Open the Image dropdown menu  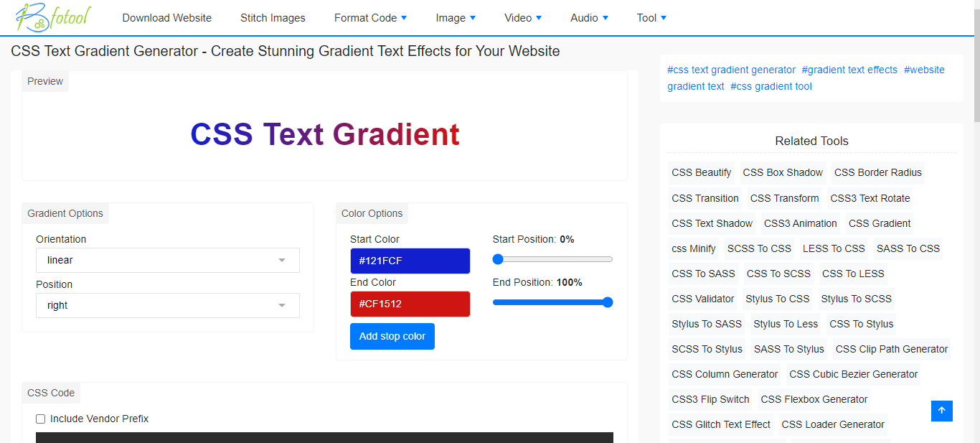pos(456,18)
